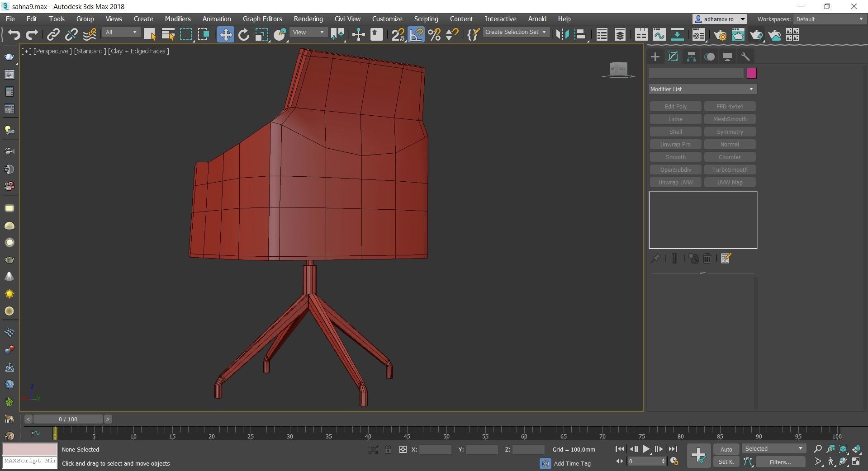Open the Scripting menu
The image size is (868, 471).
[426, 19]
